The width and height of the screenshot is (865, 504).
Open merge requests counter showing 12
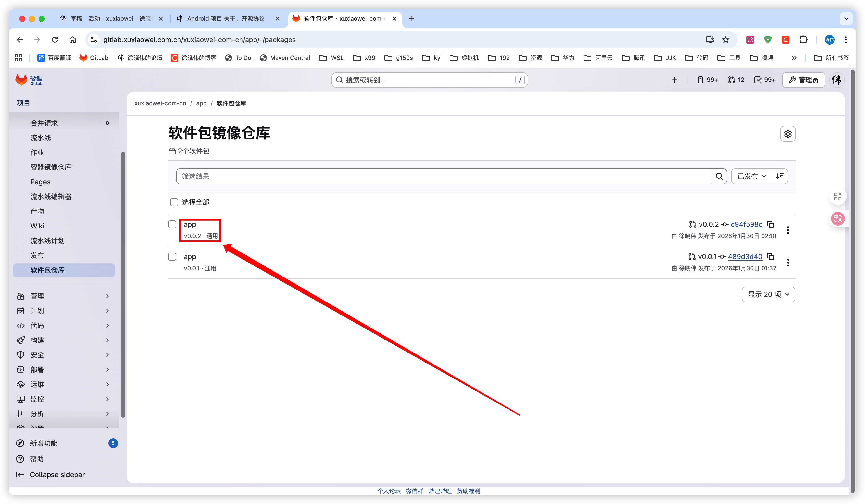pos(736,80)
